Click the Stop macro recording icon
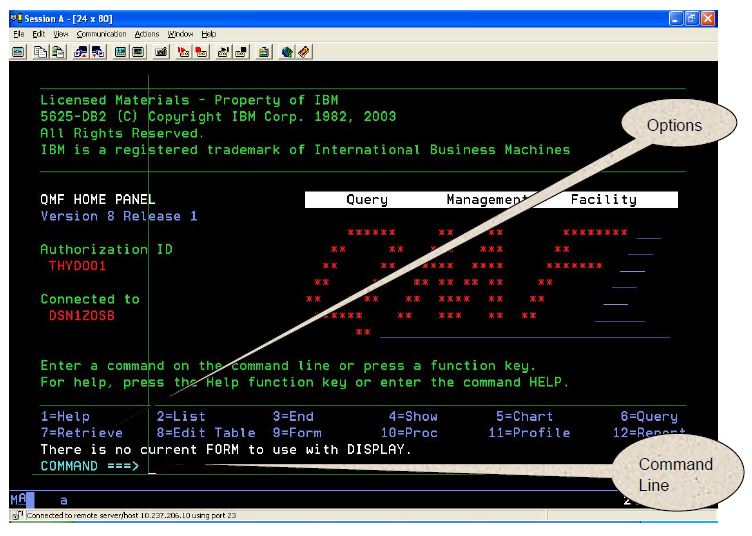The width and height of the screenshot is (752, 536). [201, 52]
